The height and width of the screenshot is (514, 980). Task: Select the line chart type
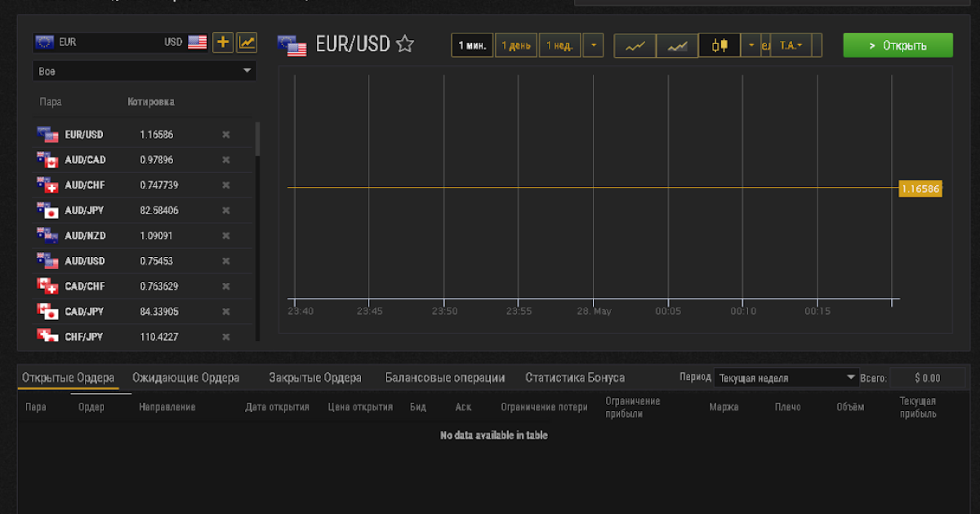tap(635, 46)
